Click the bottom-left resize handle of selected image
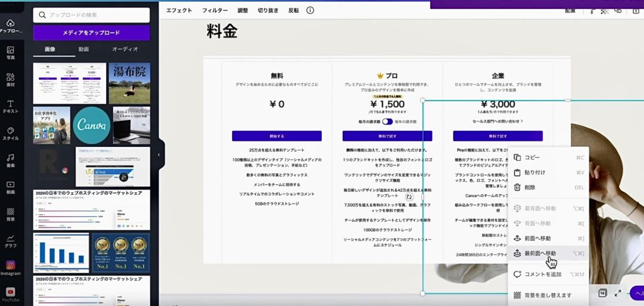 click(x=423, y=293)
